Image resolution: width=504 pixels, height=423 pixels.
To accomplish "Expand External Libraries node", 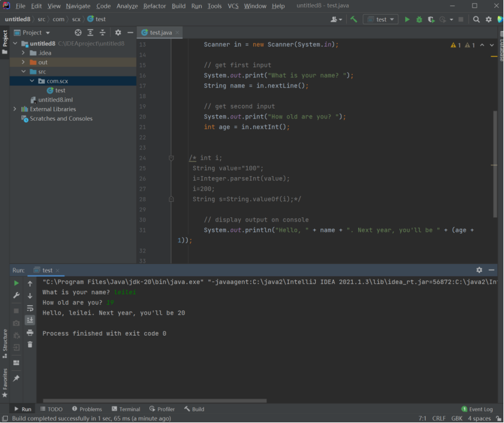I will (15, 109).
